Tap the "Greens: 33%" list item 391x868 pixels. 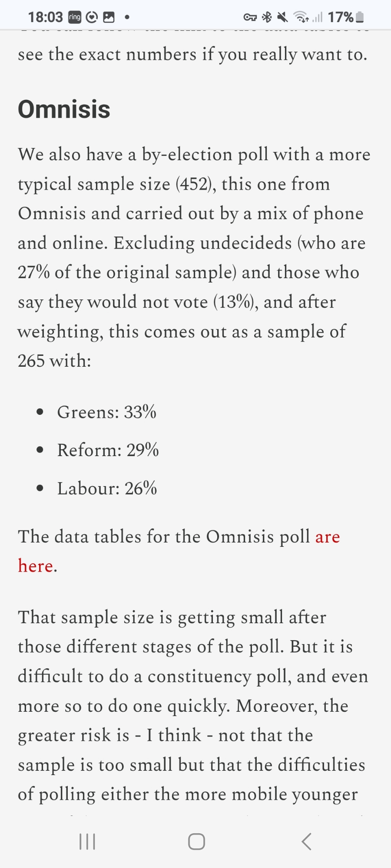pyautogui.click(x=106, y=412)
